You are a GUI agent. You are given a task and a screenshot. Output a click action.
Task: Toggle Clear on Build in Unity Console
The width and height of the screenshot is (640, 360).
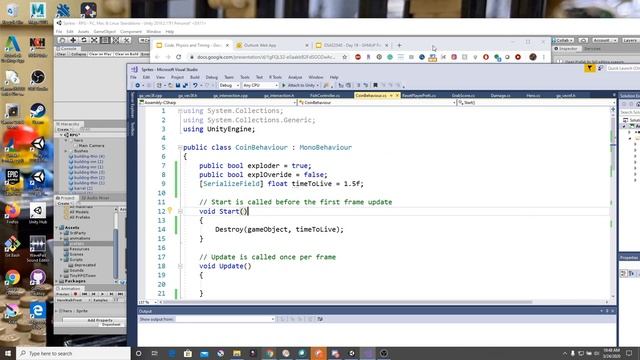click(127, 54)
